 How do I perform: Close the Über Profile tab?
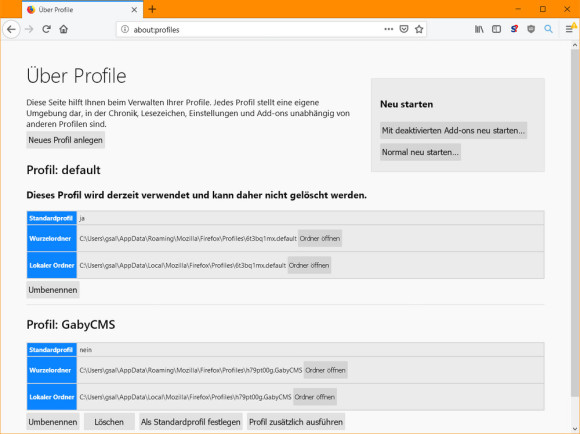[134, 10]
